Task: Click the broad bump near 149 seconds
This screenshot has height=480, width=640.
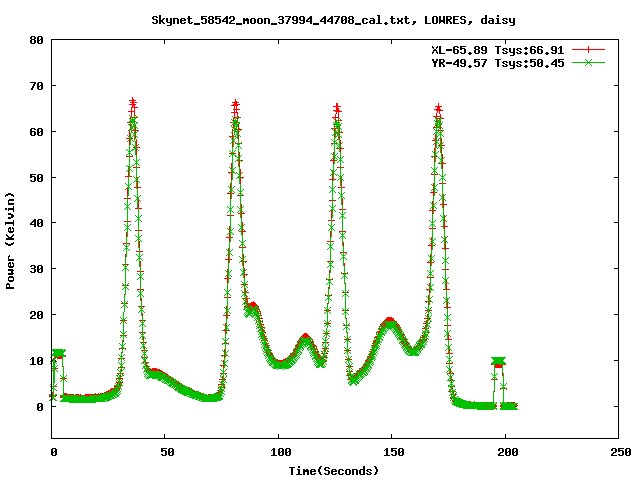Action: pyautogui.click(x=390, y=322)
